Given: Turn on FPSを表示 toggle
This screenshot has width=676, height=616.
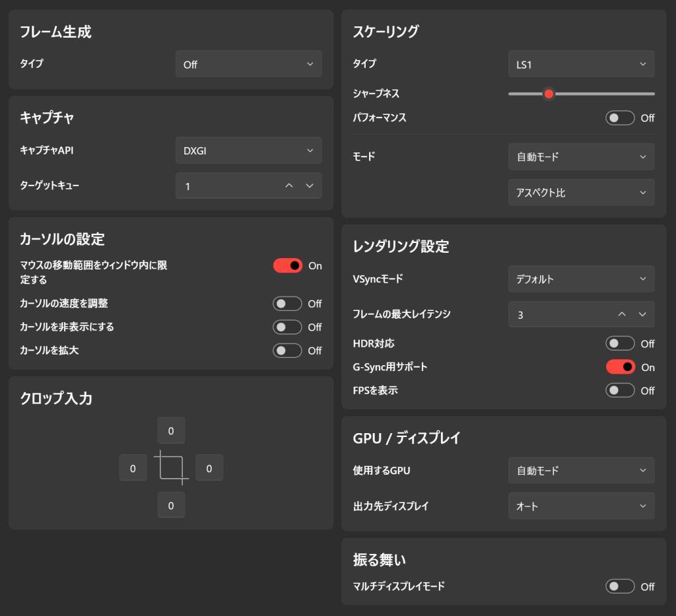Looking at the screenshot, I should (621, 390).
